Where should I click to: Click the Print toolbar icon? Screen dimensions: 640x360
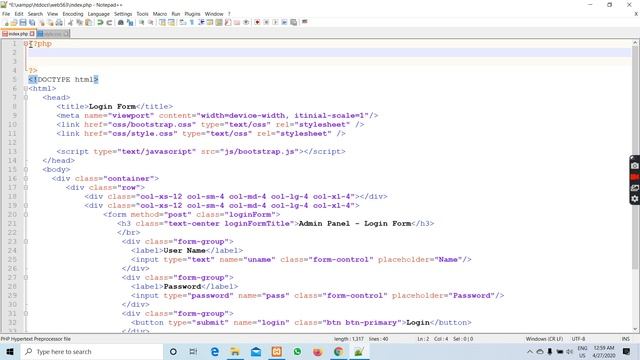point(59,22)
